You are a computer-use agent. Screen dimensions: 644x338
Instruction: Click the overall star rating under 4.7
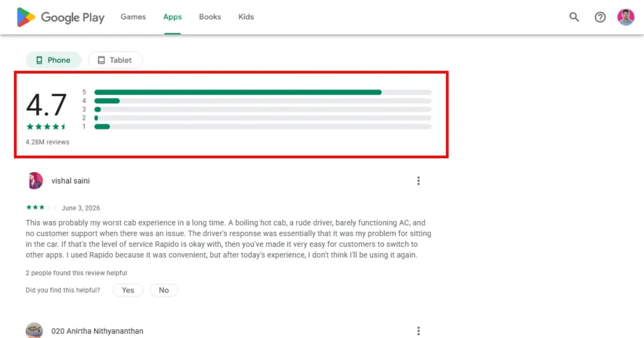[47, 127]
